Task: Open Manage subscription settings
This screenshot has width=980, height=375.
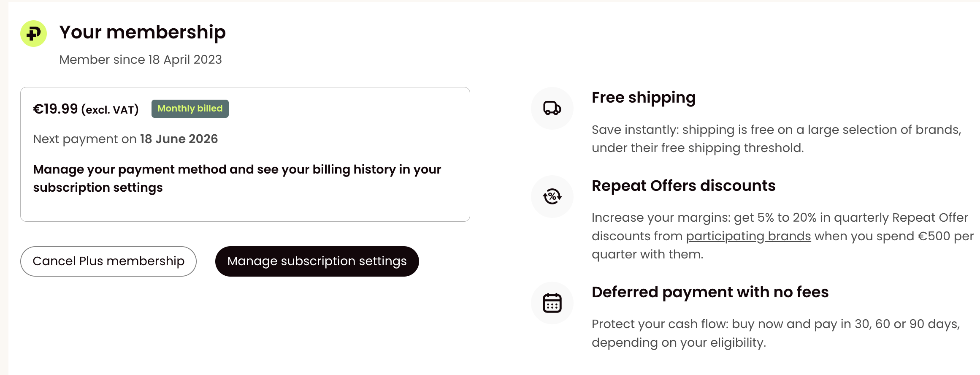Action: click(x=317, y=261)
